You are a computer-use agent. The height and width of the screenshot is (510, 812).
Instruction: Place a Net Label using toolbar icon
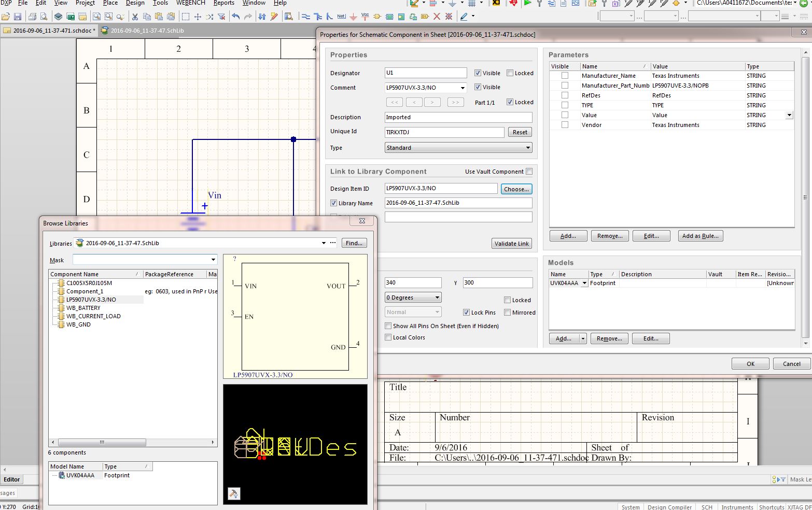coord(342,17)
